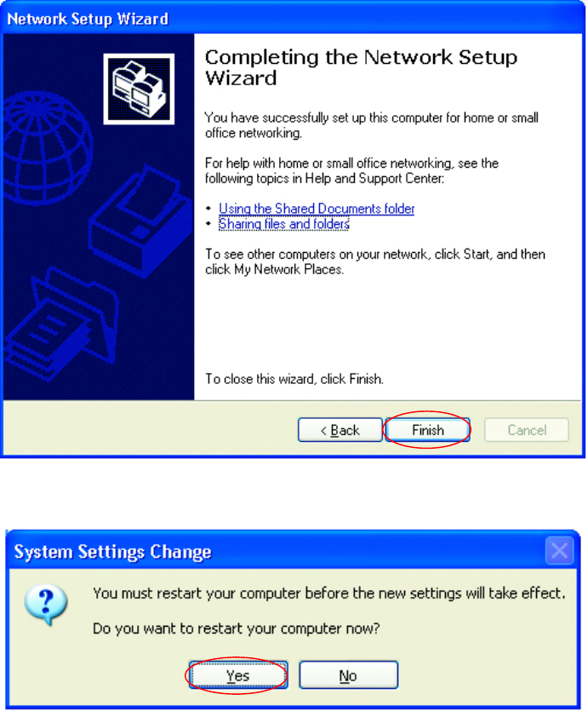Open 'Using the Shared Documents folder' link
The width and height of the screenshot is (588, 711).
pyautogui.click(x=317, y=209)
